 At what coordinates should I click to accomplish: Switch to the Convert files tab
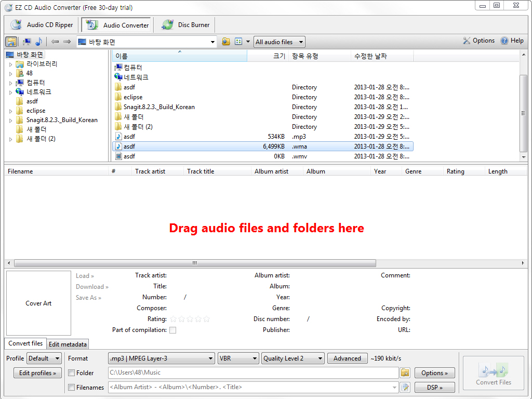[25, 343]
